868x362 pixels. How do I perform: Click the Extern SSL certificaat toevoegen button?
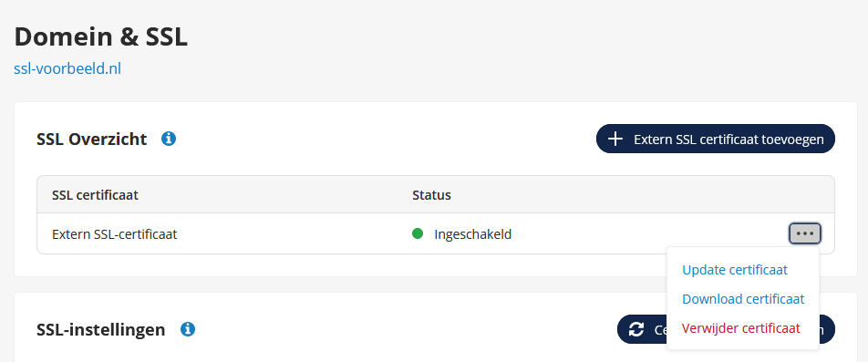pos(715,139)
